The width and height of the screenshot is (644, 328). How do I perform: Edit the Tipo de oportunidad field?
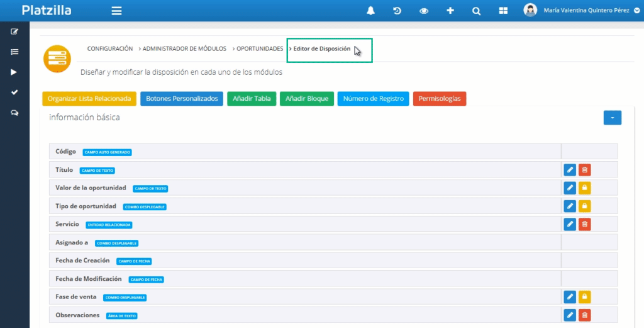click(x=570, y=206)
